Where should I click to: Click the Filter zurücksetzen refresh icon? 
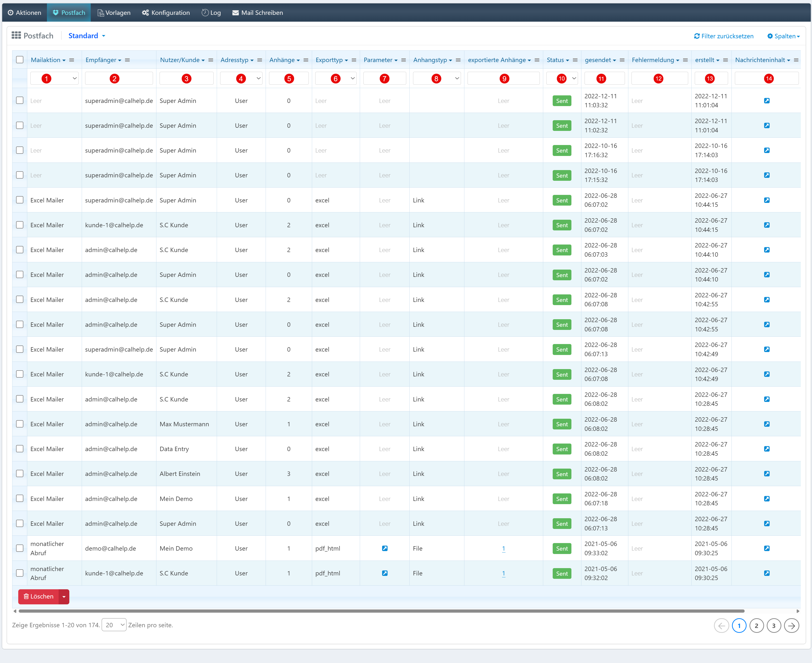(x=697, y=36)
